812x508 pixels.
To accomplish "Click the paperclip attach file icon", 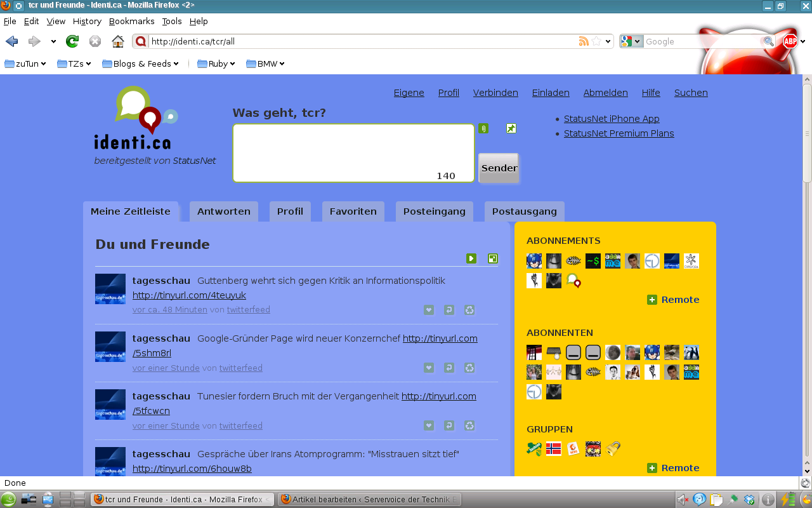I will coord(483,128).
